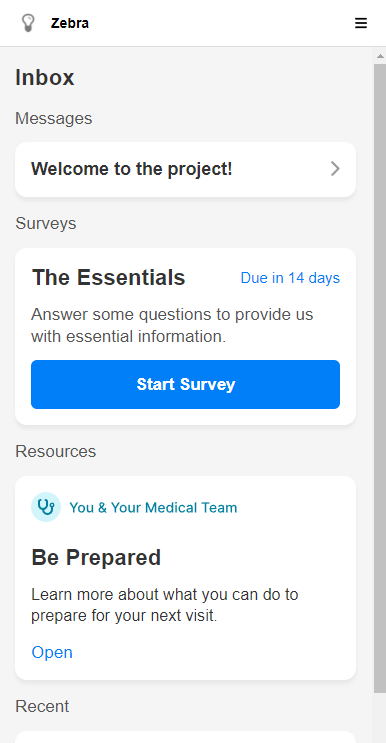Click the Open link under Be Prepared
Screen dimensions: 386x743
pyautogui.click(x=52, y=652)
